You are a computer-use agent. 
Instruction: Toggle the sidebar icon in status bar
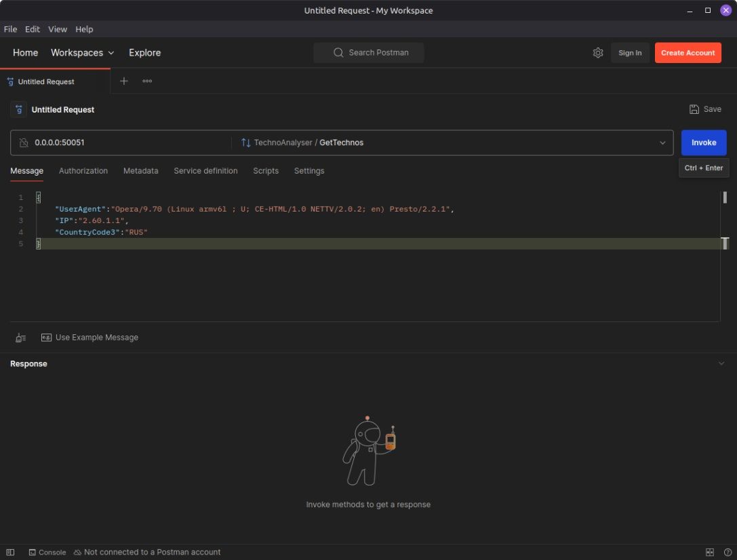(x=10, y=552)
